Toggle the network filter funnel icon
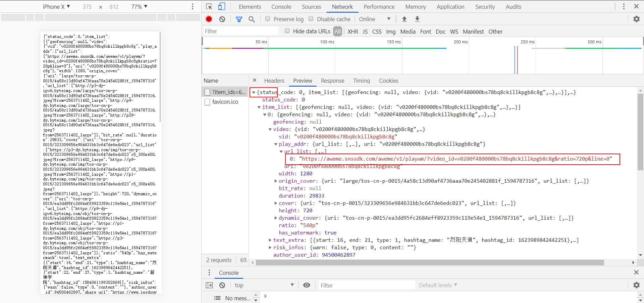This screenshot has height=303, width=644. pyautogui.click(x=239, y=19)
